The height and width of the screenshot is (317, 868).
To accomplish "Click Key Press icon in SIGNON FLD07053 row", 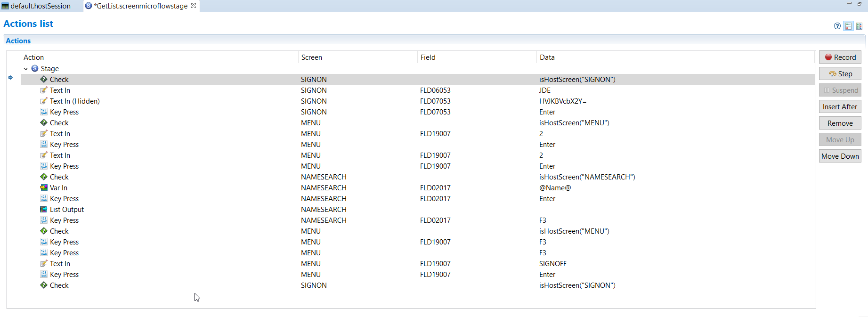I will click(x=44, y=112).
